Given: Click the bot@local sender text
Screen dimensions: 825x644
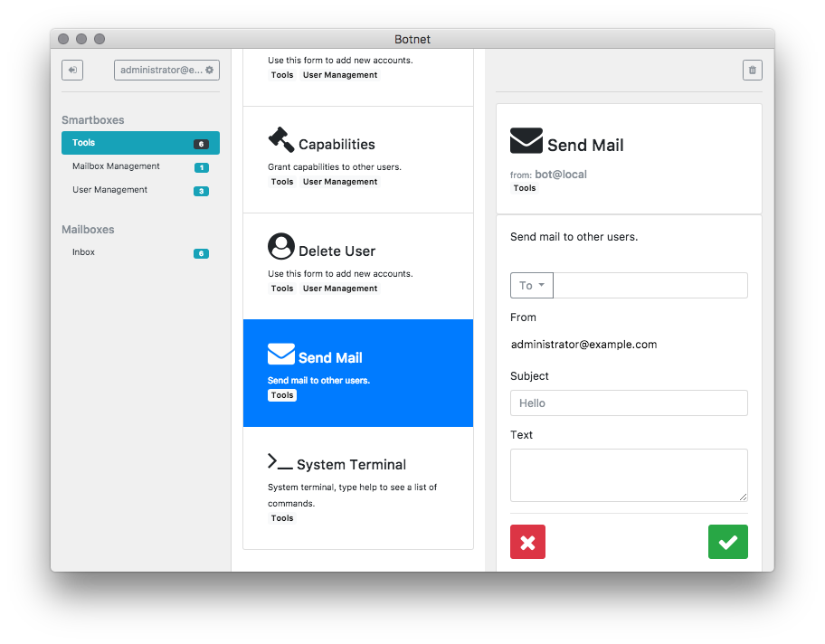Looking at the screenshot, I should click(x=560, y=175).
